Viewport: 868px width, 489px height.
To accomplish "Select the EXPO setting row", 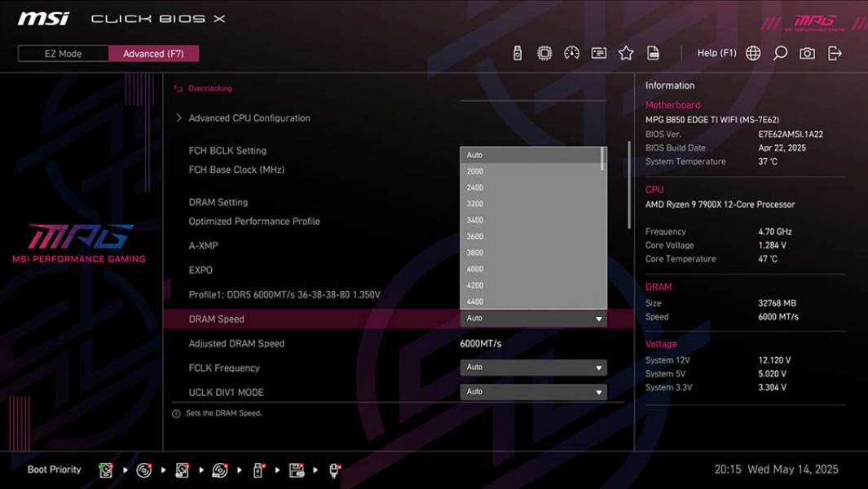I will [200, 271].
